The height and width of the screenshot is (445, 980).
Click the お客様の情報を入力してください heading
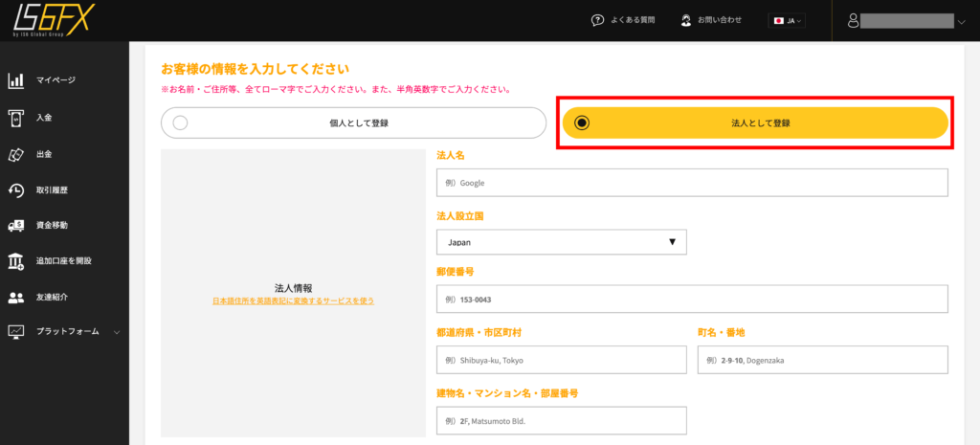[255, 68]
